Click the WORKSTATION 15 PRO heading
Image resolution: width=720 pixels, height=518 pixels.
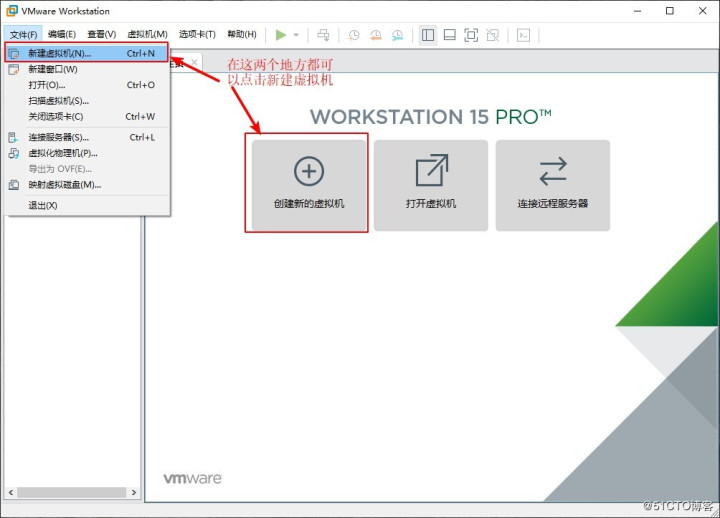pos(431,117)
